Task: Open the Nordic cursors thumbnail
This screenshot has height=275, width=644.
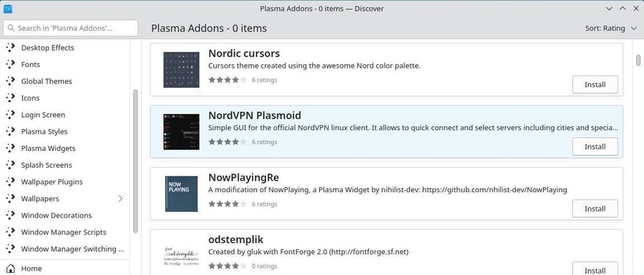Action: click(181, 70)
